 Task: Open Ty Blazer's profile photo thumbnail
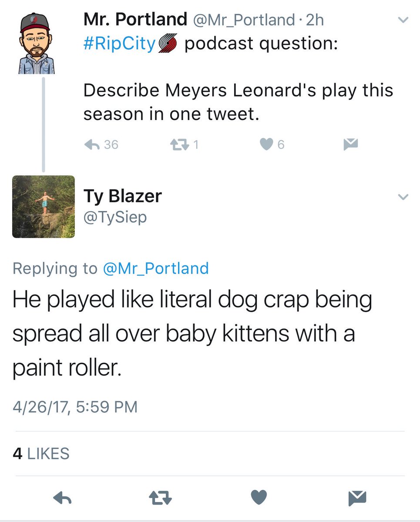(44, 207)
